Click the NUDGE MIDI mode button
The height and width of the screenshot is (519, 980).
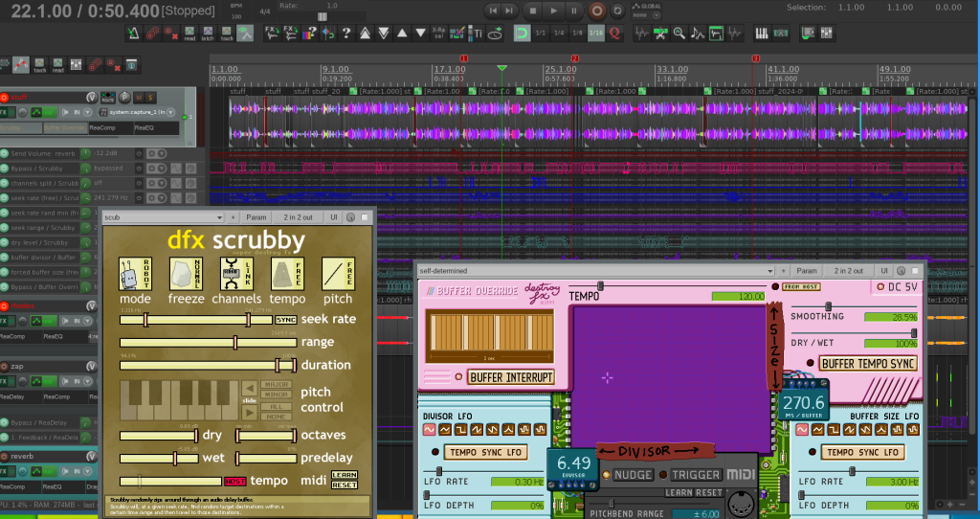tap(634, 475)
